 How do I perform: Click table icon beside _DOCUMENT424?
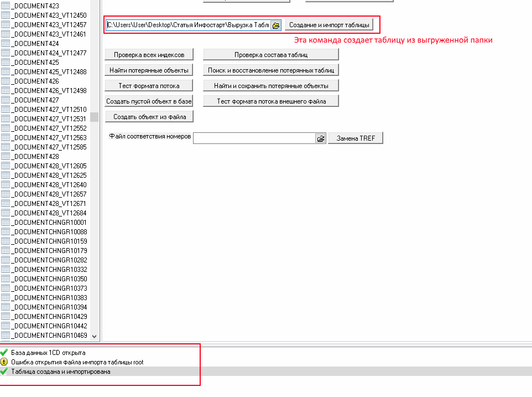coord(6,43)
